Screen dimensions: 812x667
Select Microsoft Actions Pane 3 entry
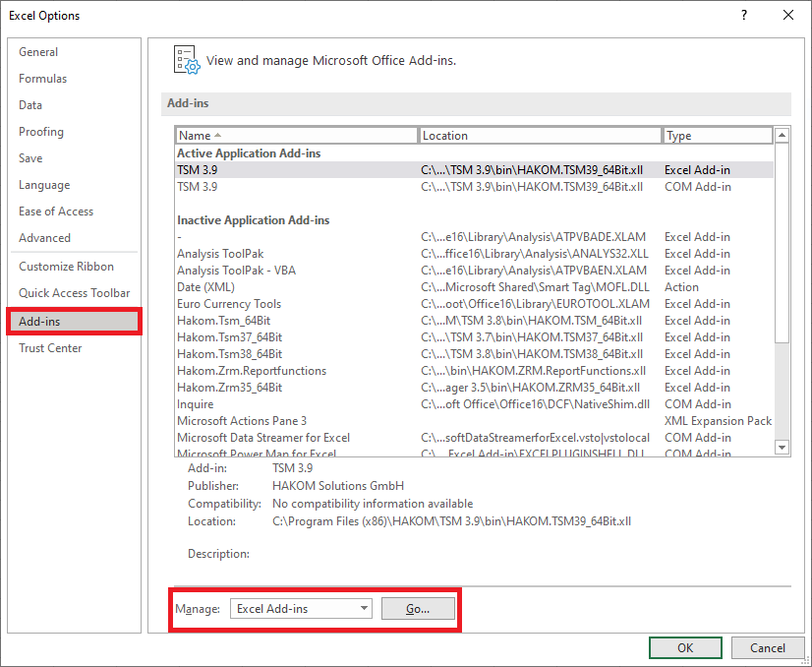(475, 421)
